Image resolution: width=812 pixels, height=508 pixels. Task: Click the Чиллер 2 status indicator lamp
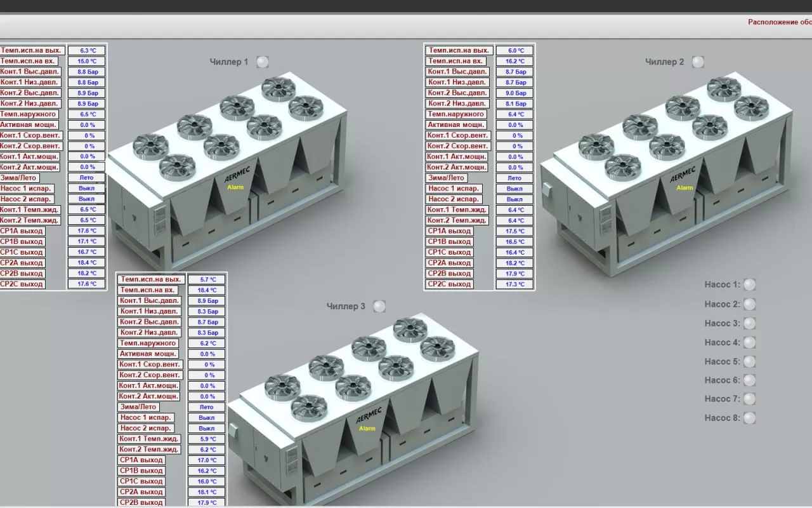(x=698, y=62)
